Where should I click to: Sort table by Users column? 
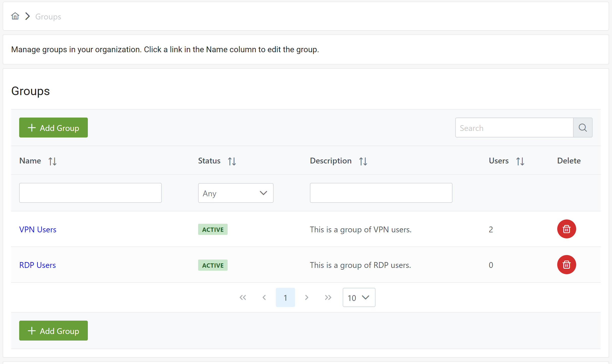click(520, 161)
